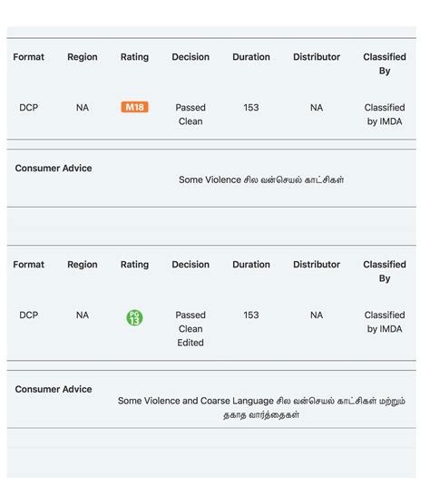Click the Decision header in first table
This screenshot has height=504, width=430.
(191, 57)
